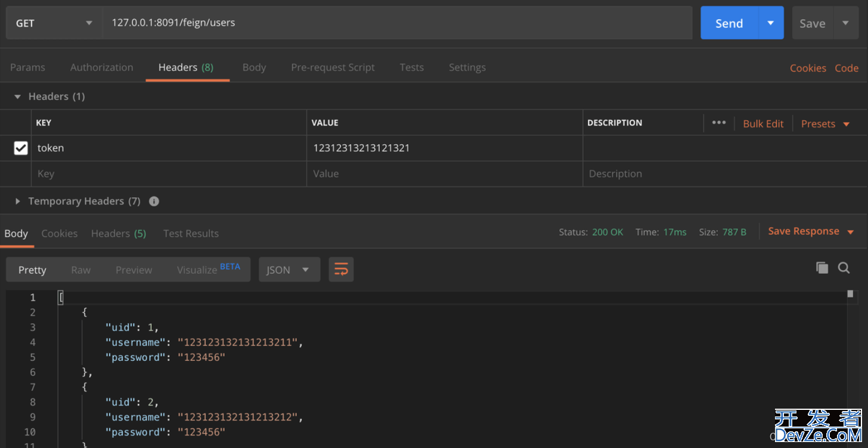Open the response Cookies tab
Screen dimensions: 868x448
[x=59, y=234]
